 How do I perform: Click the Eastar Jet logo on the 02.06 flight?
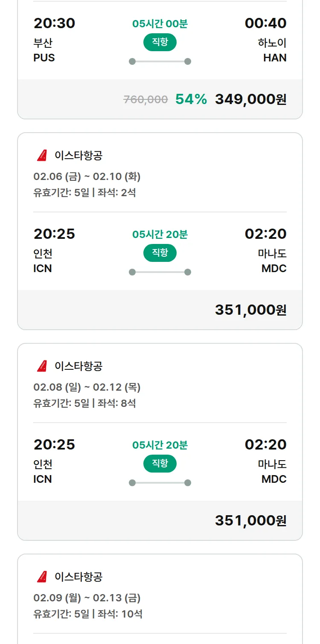point(42,156)
